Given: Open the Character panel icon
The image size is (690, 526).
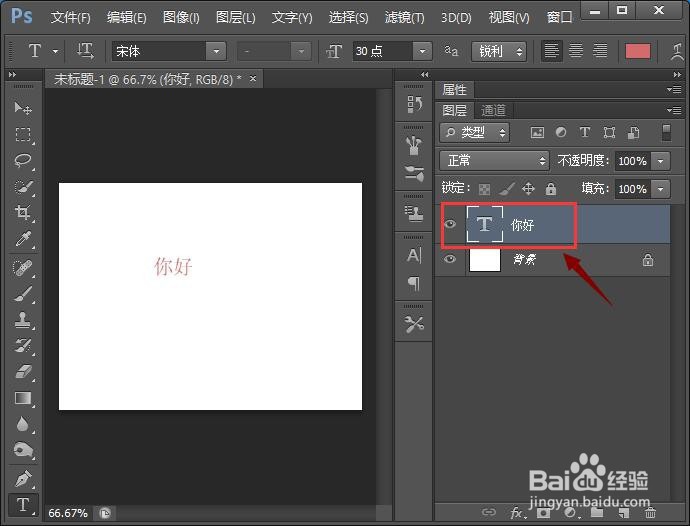Looking at the screenshot, I should (x=414, y=255).
